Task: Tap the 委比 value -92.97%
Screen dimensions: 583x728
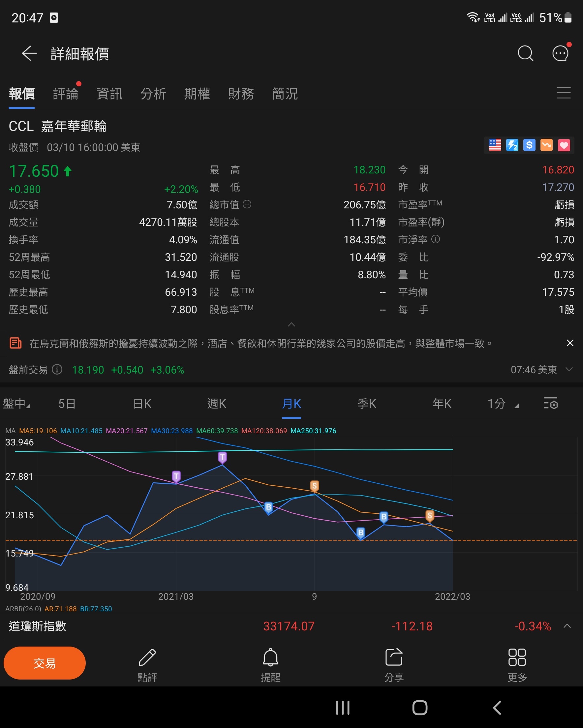Action: (x=555, y=257)
